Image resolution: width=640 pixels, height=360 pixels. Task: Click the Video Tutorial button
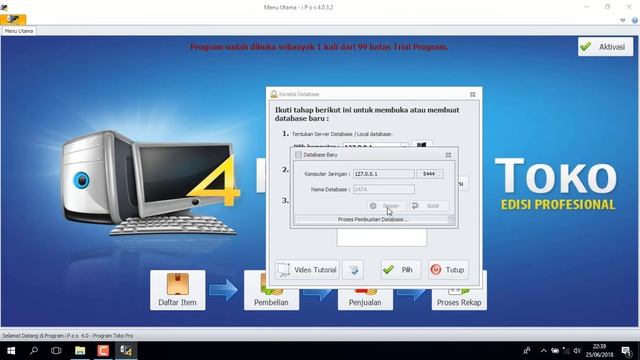pos(307,270)
